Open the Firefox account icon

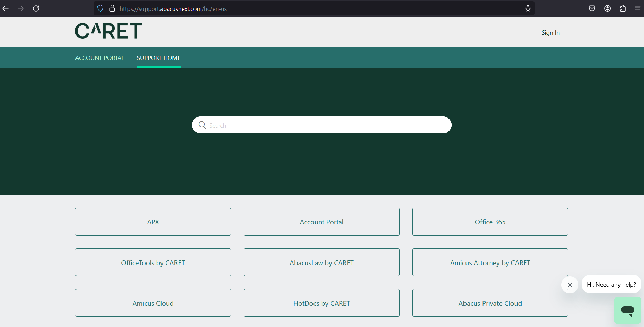click(608, 8)
